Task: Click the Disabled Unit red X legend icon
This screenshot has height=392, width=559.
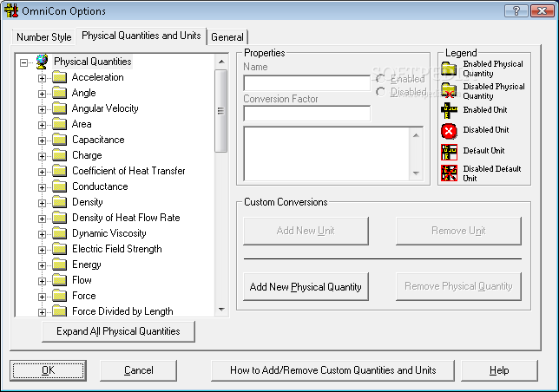Action: tap(449, 131)
